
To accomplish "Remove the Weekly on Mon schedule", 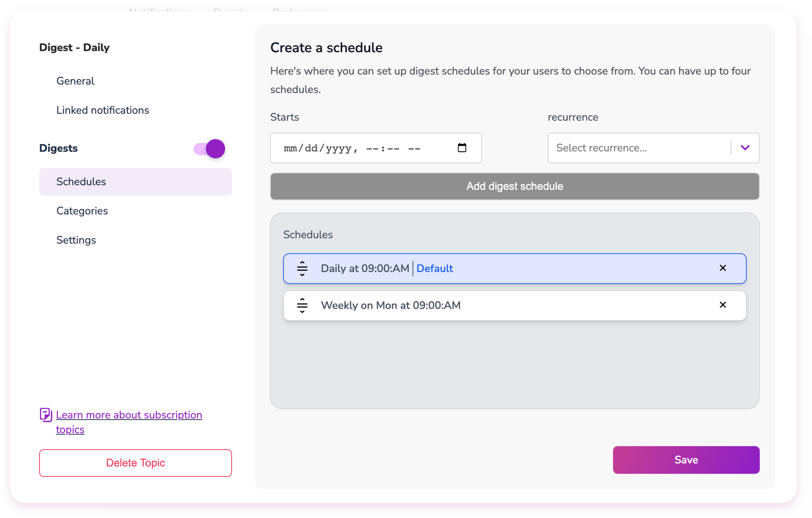I will pos(723,305).
